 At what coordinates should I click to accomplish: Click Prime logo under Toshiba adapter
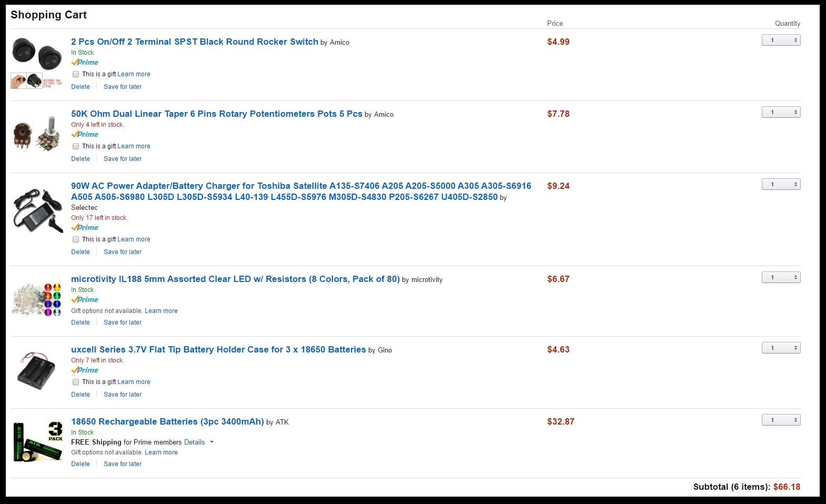pos(85,227)
